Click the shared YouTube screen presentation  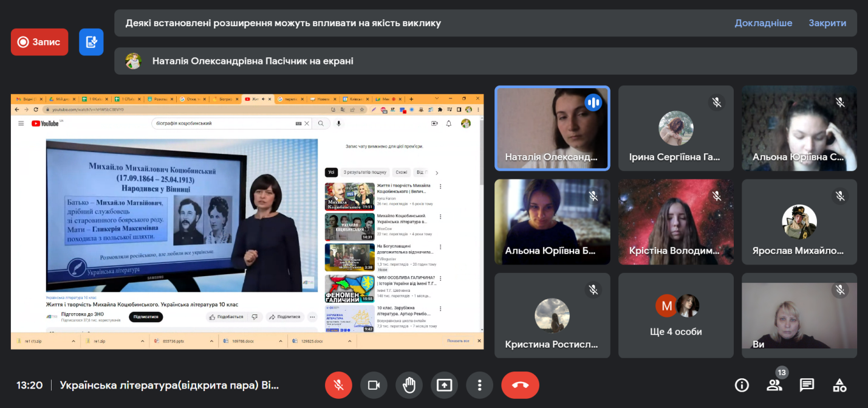247,221
